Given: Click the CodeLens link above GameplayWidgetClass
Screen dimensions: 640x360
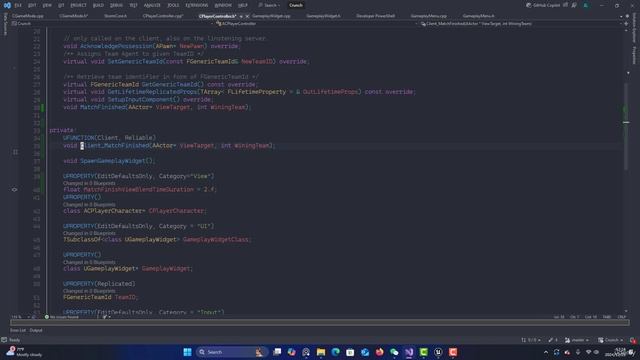Looking at the screenshot, I should click(89, 233).
